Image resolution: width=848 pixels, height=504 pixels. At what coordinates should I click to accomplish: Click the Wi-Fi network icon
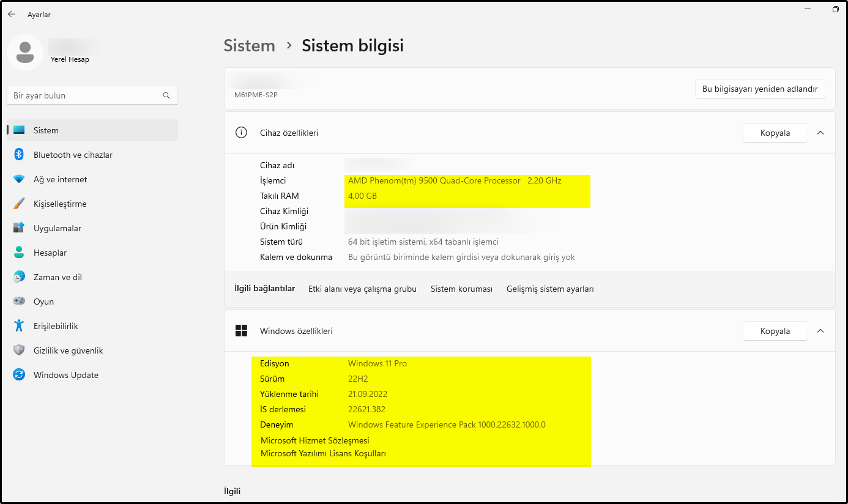click(19, 179)
